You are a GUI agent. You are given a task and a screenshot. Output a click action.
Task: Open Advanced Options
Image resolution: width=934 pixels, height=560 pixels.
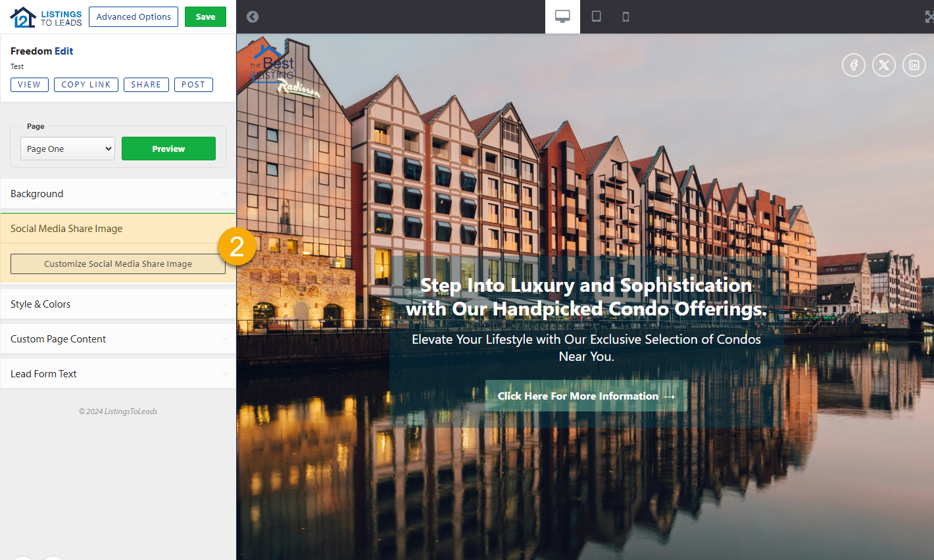[x=134, y=17]
